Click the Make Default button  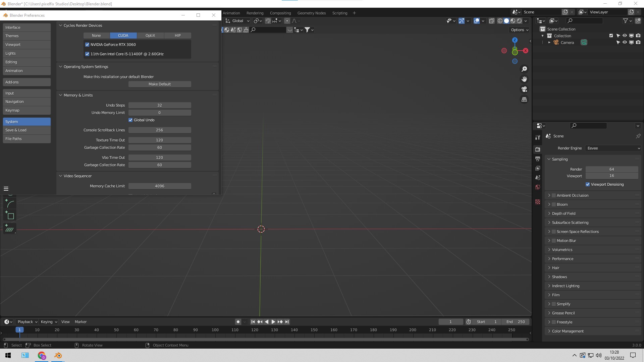160,84
